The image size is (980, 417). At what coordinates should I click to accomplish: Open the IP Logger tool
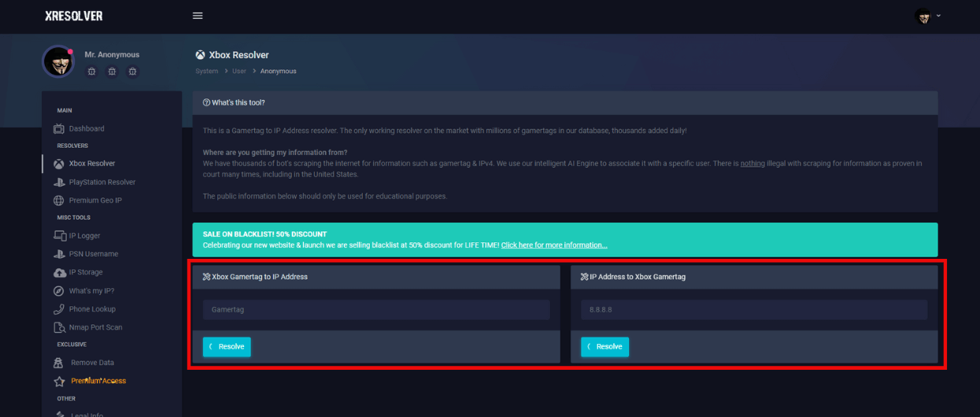pyautogui.click(x=84, y=235)
